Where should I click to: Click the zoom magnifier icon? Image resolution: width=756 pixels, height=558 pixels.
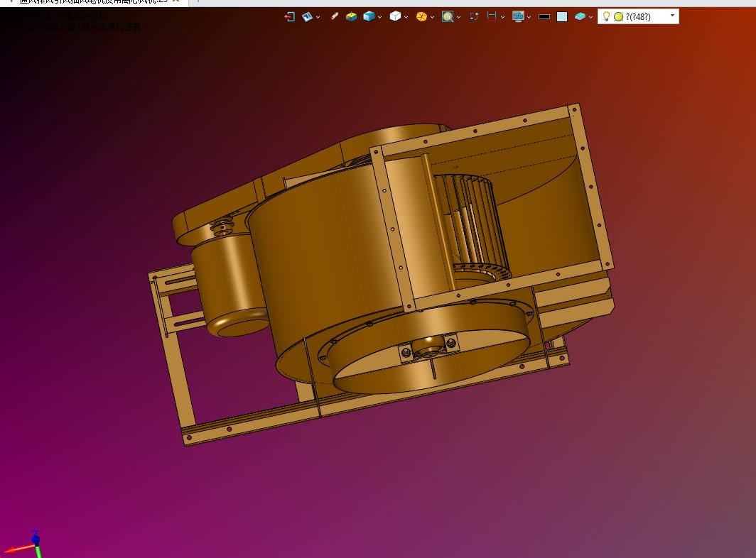coord(448,17)
